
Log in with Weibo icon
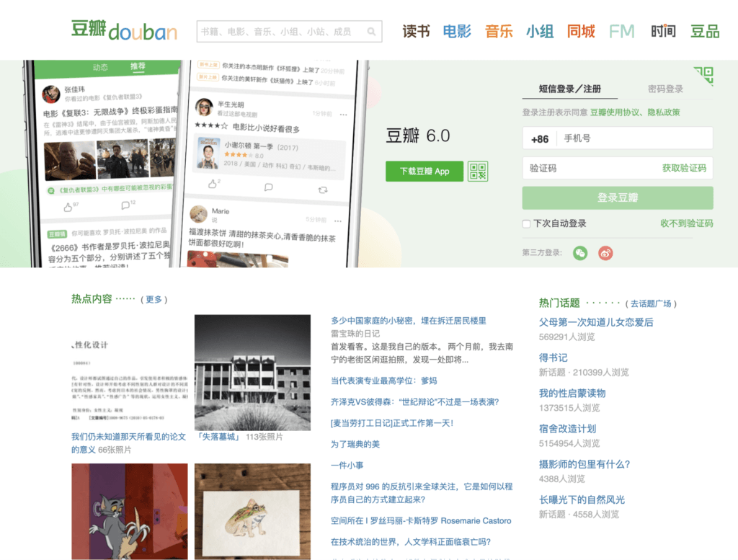[605, 253]
